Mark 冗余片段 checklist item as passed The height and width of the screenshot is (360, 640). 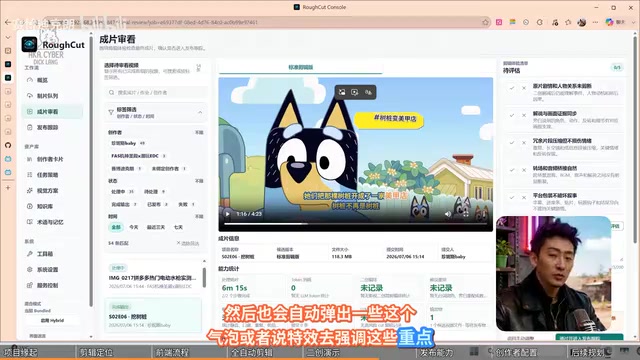pos(511,142)
